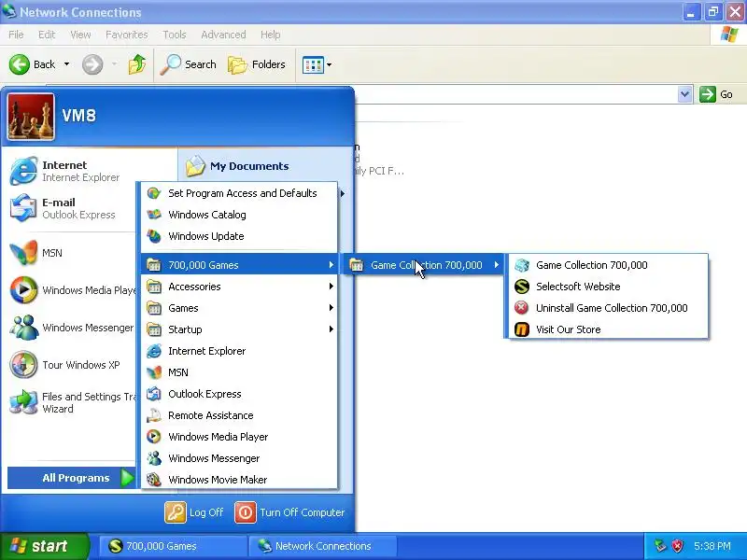Expand the Startup submenu
747x560 pixels.
pos(239,329)
